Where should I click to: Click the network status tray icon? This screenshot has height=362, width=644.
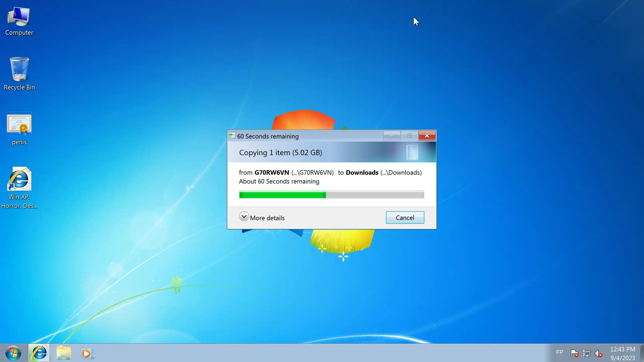[586, 353]
